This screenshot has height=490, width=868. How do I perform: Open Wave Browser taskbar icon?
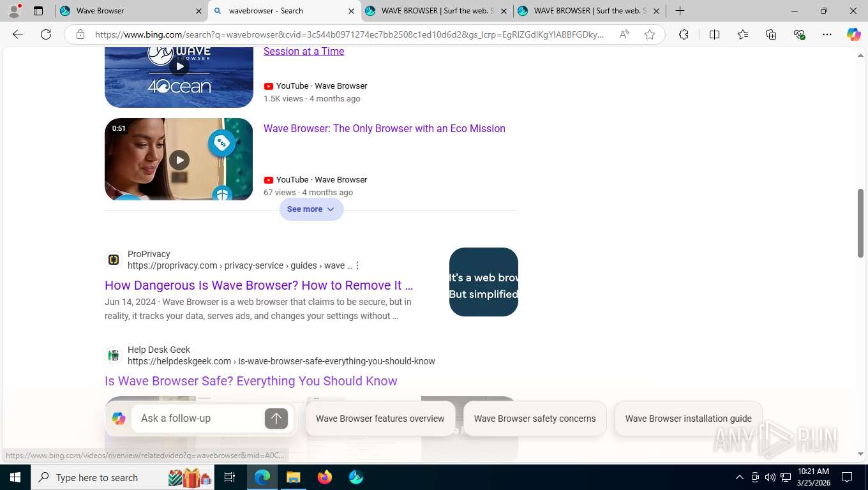(x=356, y=477)
